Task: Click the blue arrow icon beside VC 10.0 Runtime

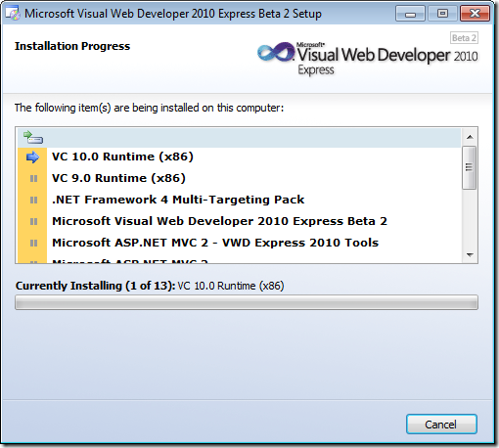Action: point(32,157)
